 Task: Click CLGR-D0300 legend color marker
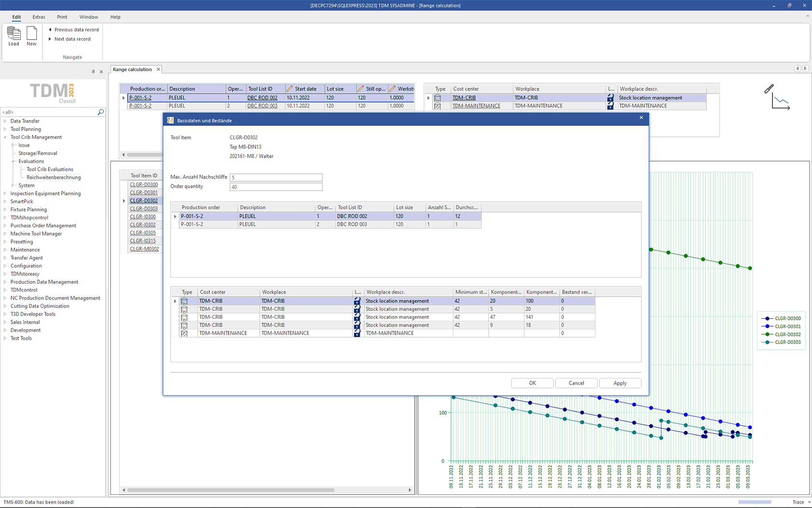(x=767, y=318)
